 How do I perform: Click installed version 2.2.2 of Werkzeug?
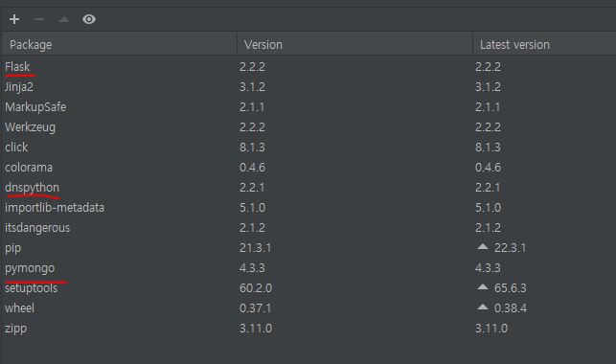pyautogui.click(x=252, y=126)
